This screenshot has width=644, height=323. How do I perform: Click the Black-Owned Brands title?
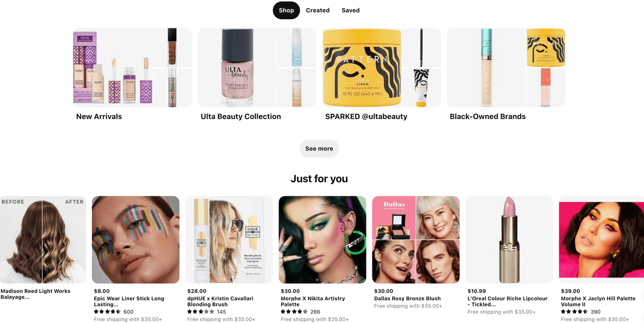(488, 117)
